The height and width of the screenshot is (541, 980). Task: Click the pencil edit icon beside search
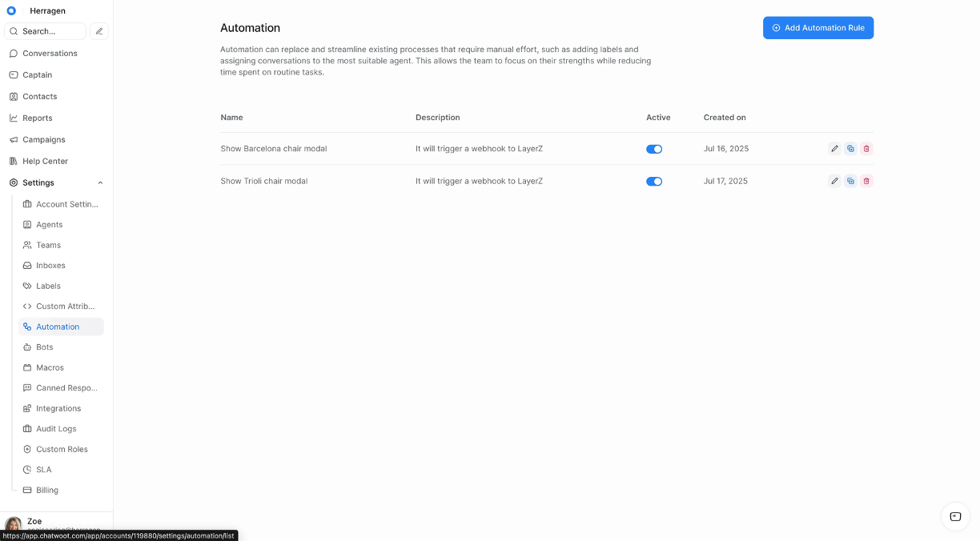98,31
